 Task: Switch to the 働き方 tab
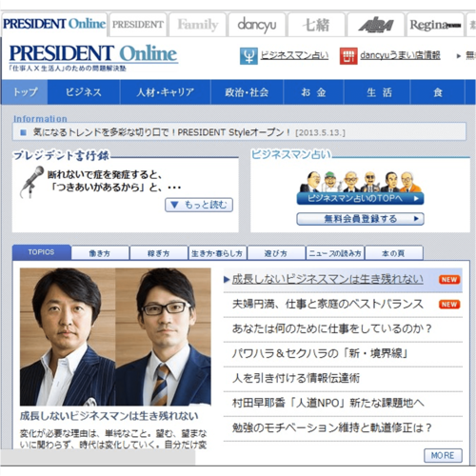[x=100, y=253]
